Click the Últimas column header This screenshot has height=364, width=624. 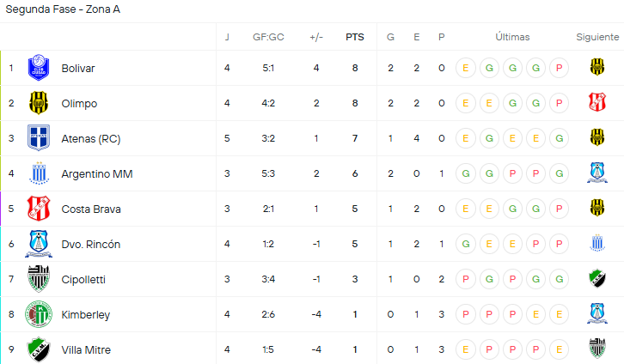point(512,37)
